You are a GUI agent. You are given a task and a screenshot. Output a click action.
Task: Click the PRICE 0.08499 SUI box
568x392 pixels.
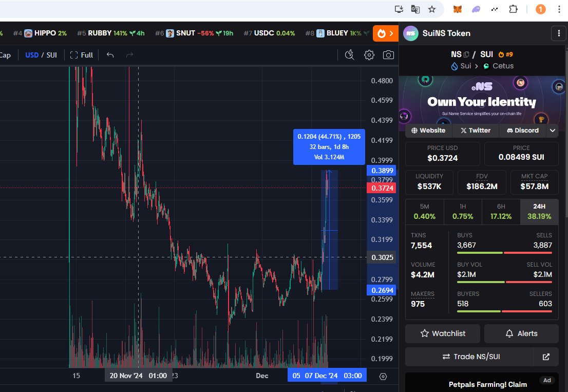coord(521,153)
